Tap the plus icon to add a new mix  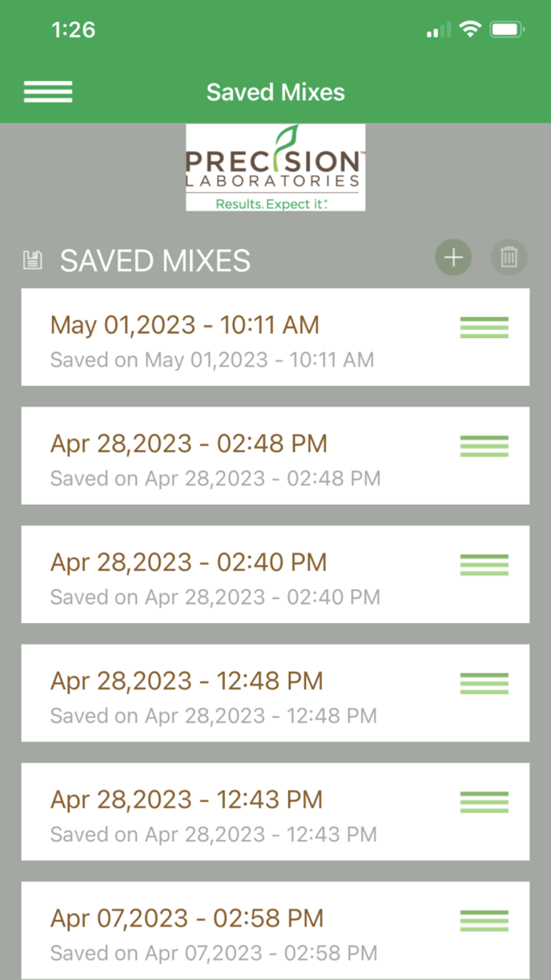[453, 258]
